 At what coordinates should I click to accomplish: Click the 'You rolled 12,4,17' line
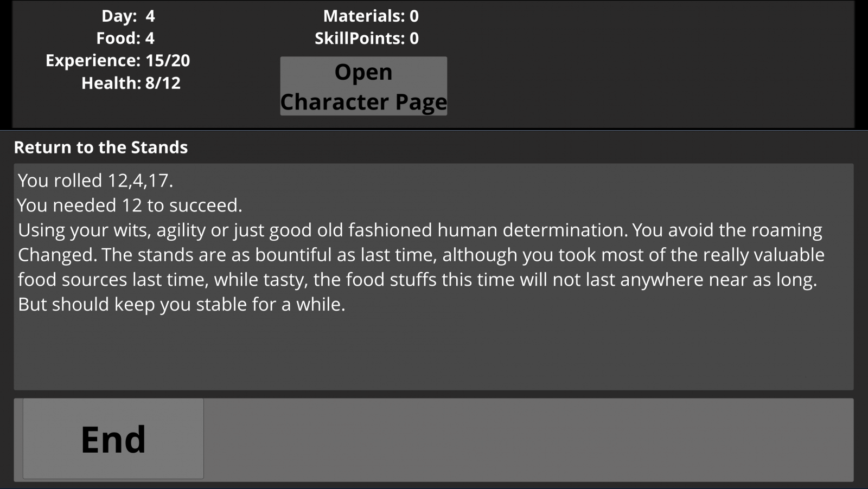pyautogui.click(x=95, y=181)
